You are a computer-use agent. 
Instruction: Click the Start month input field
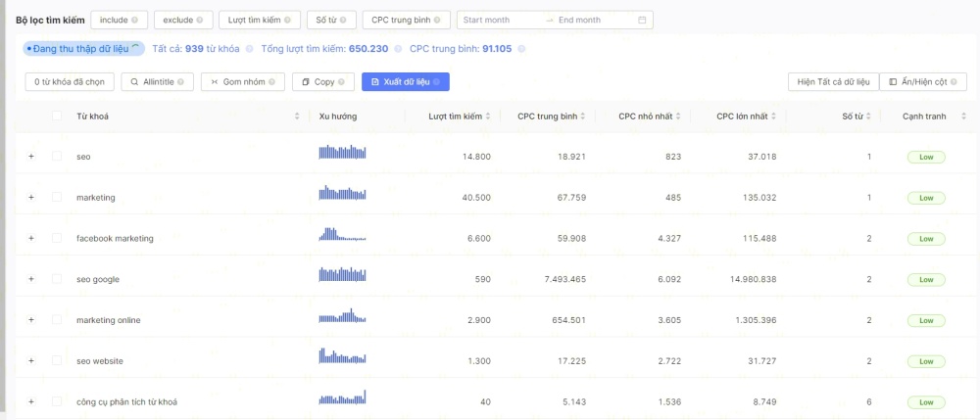498,20
